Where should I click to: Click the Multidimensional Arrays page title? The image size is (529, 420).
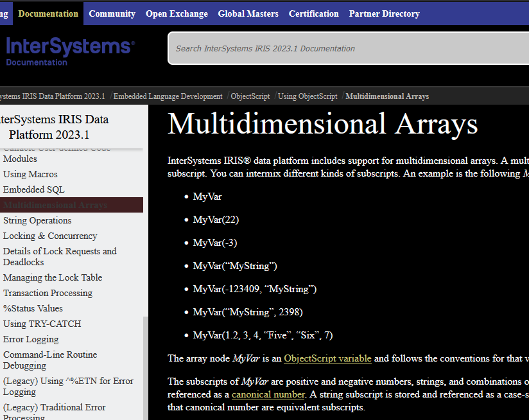pyautogui.click(x=322, y=124)
